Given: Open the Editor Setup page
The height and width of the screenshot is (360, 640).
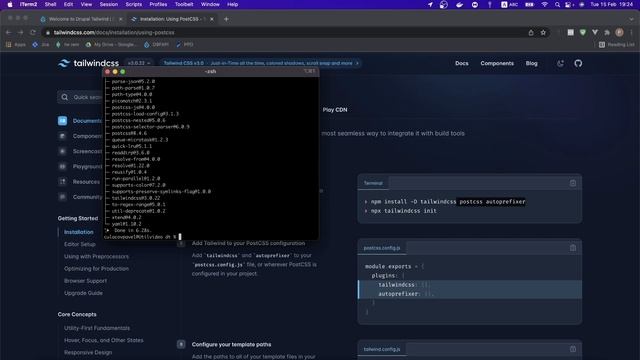Looking at the screenshot, I should 80,244.
